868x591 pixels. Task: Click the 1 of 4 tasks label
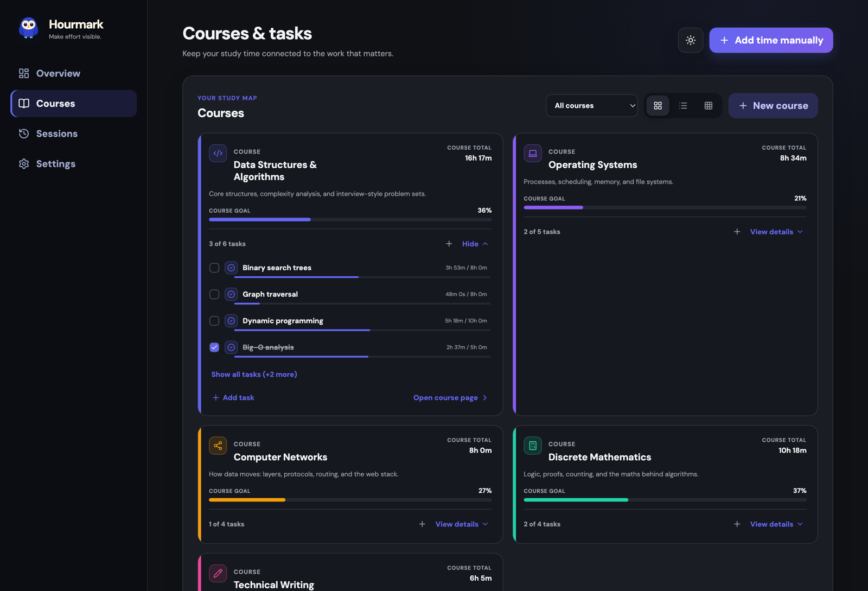227,524
